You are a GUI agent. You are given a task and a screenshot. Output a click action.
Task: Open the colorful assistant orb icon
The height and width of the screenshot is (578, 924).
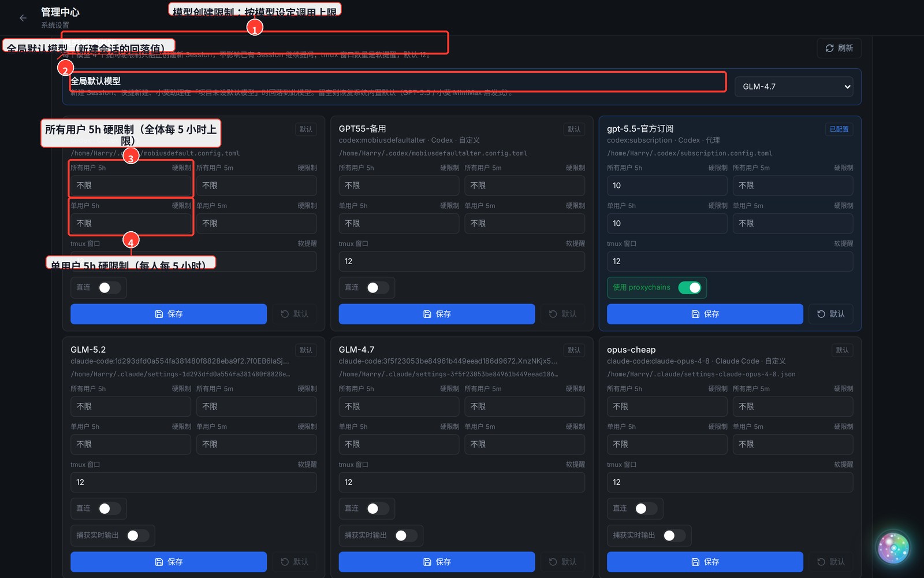pyautogui.click(x=893, y=548)
